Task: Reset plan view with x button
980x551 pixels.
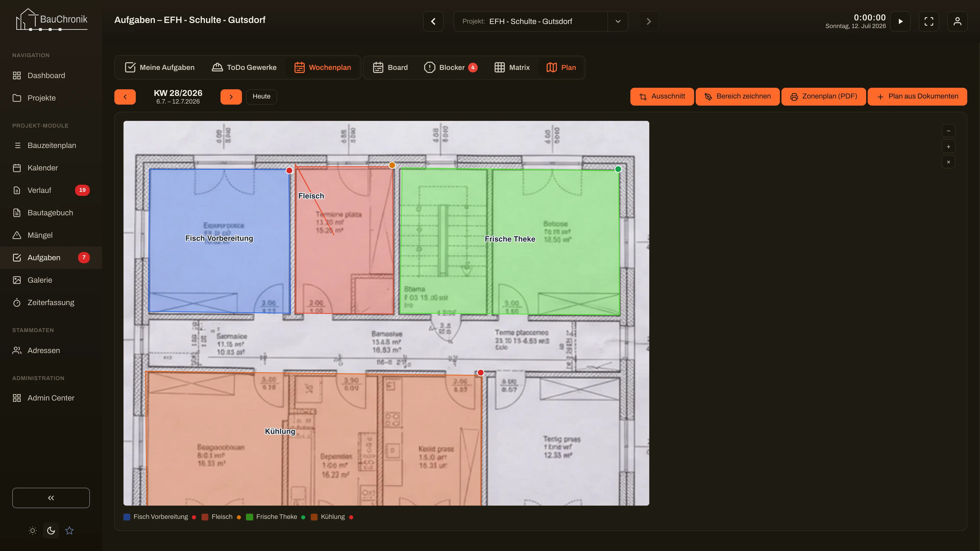Action: coord(948,162)
